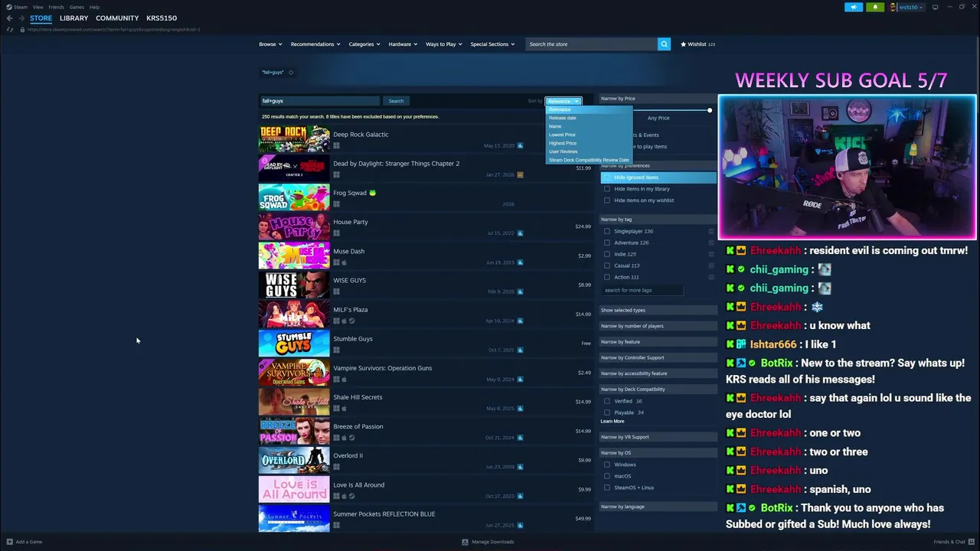Image resolution: width=980 pixels, height=551 pixels.
Task: Check the Playable Deck compatibility box
Action: [x=607, y=412]
